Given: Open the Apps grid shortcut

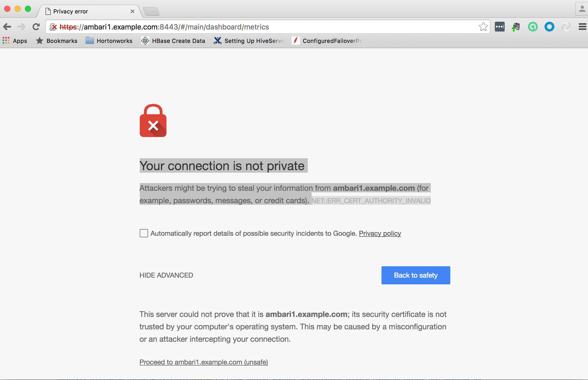Looking at the screenshot, I should tap(15, 41).
